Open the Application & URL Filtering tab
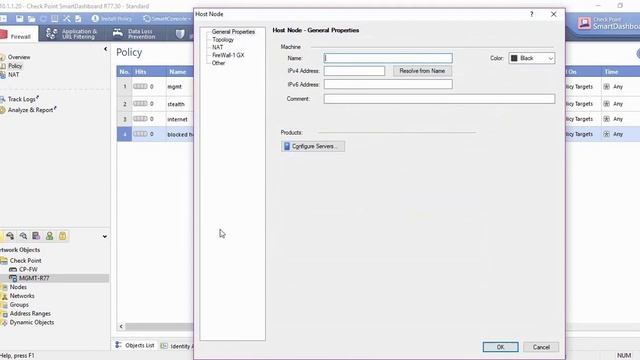Viewport: 640px width, 360px height. (71, 34)
